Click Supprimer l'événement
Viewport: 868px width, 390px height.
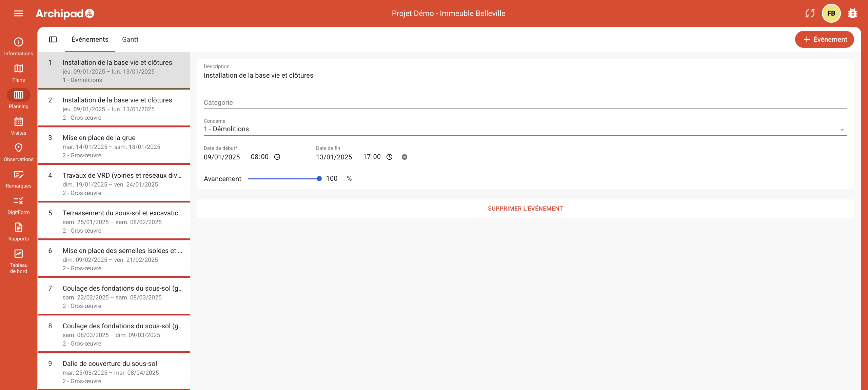point(525,209)
